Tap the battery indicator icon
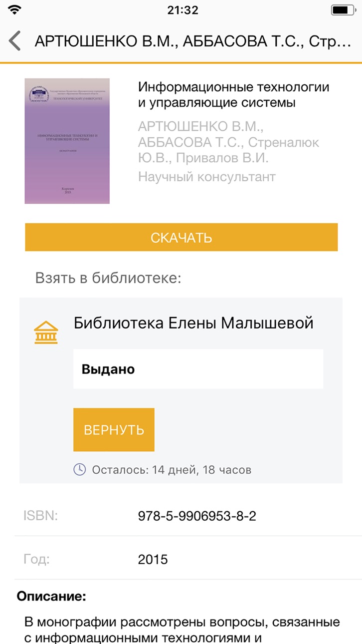 (343, 10)
